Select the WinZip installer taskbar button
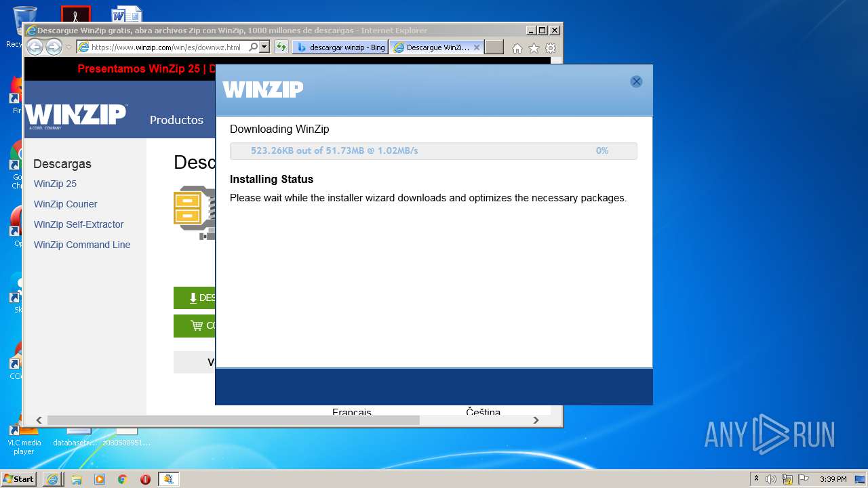 coord(169,479)
